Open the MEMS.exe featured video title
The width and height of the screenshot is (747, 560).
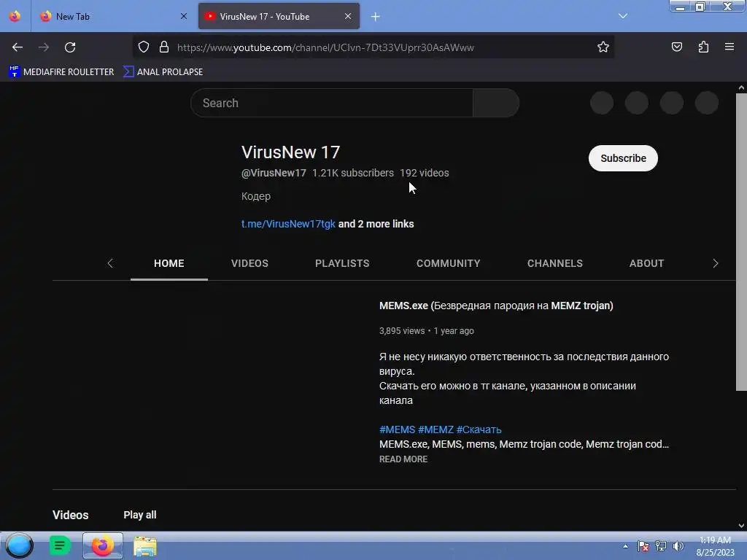click(x=496, y=306)
